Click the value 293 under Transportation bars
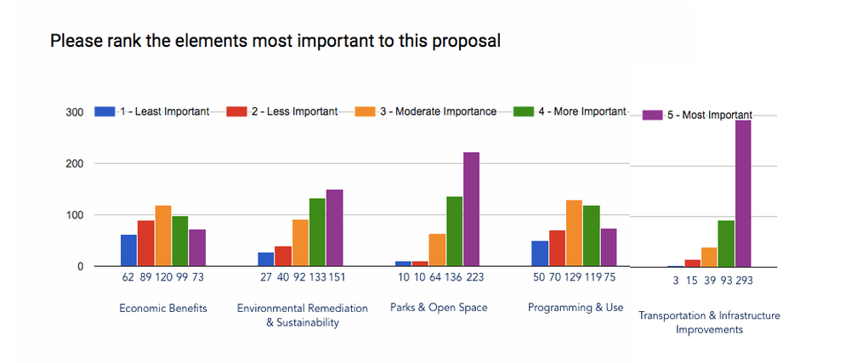Viewport: 868px width, 363px height. tap(744, 281)
